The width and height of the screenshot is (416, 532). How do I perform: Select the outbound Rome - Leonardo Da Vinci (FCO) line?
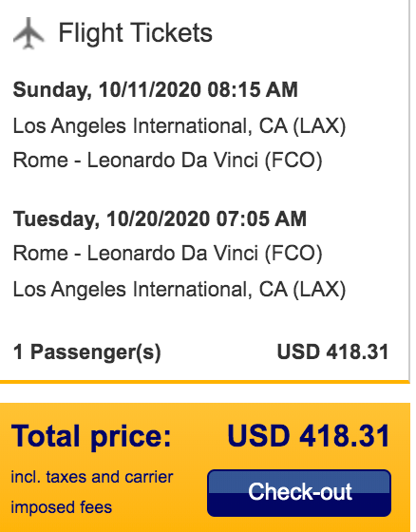167,161
